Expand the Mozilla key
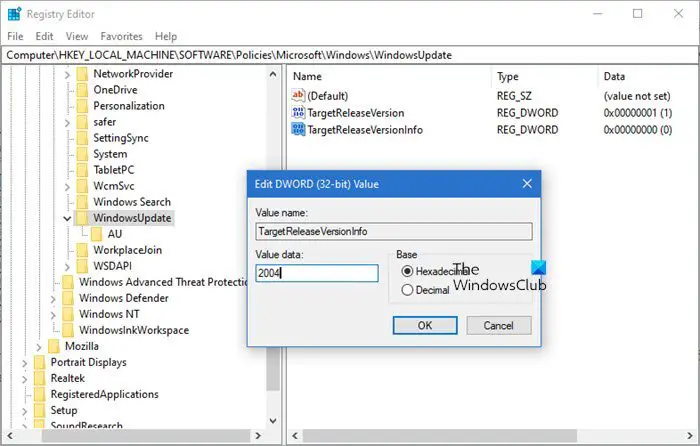This screenshot has height=446, width=700. tap(39, 347)
